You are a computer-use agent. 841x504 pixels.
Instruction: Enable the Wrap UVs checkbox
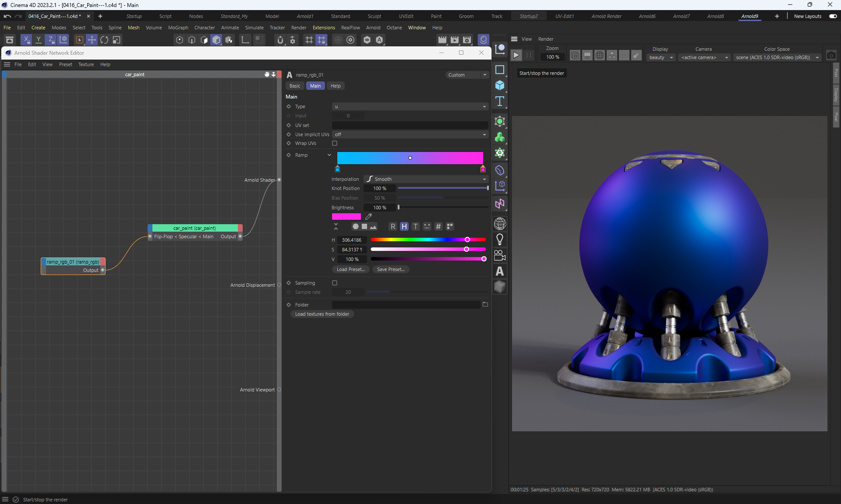click(335, 143)
